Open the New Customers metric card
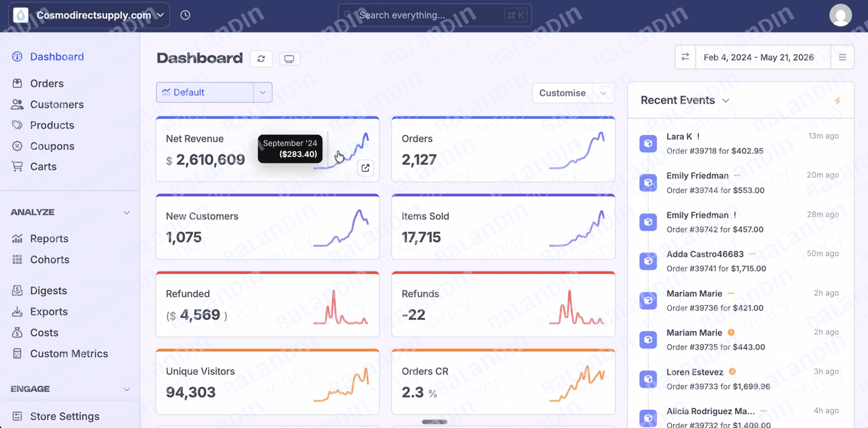868x428 pixels. 268,227
